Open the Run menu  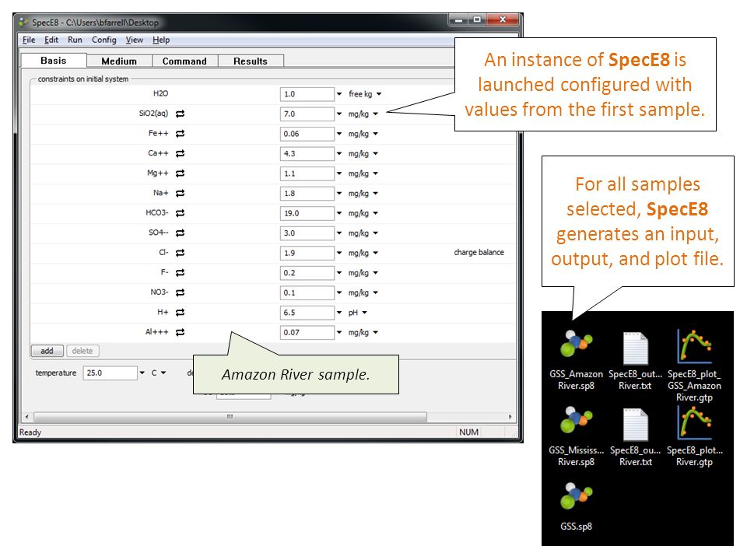click(x=75, y=40)
